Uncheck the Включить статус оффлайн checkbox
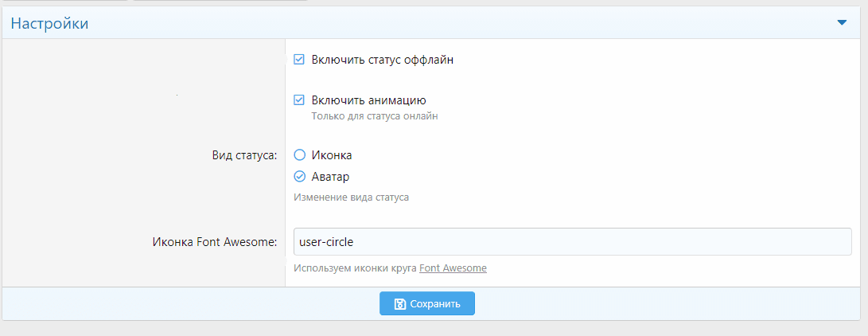The image size is (868, 336). (x=299, y=60)
